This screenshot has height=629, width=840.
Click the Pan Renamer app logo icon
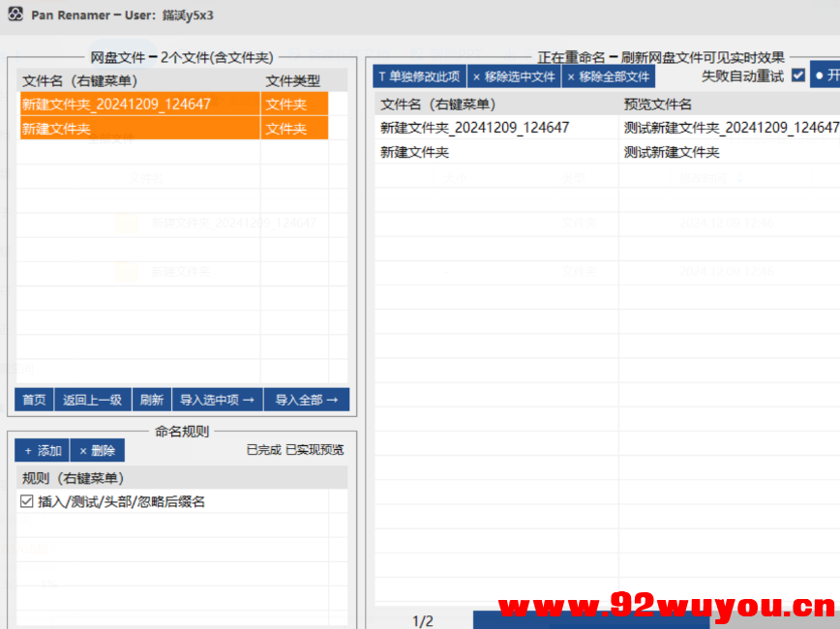(15, 15)
